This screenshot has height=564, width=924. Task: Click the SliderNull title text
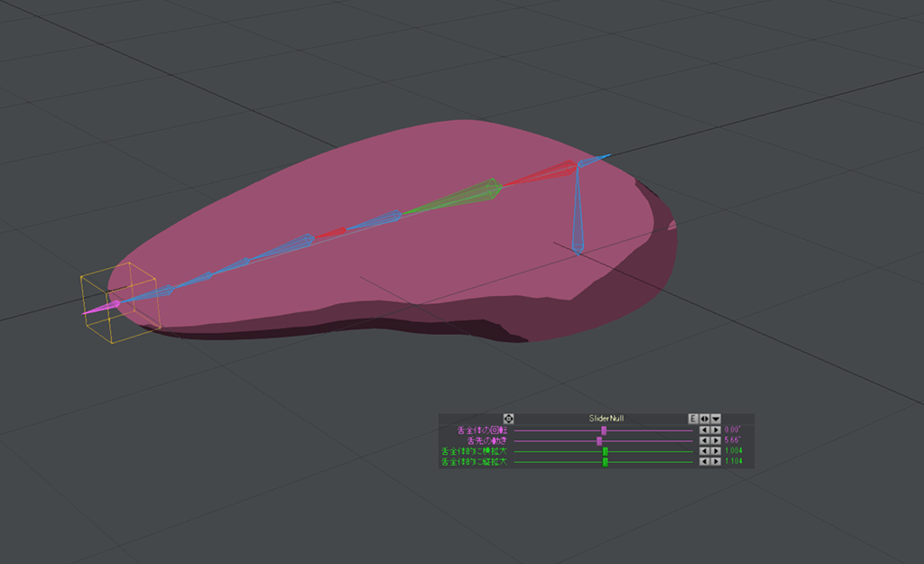605,419
